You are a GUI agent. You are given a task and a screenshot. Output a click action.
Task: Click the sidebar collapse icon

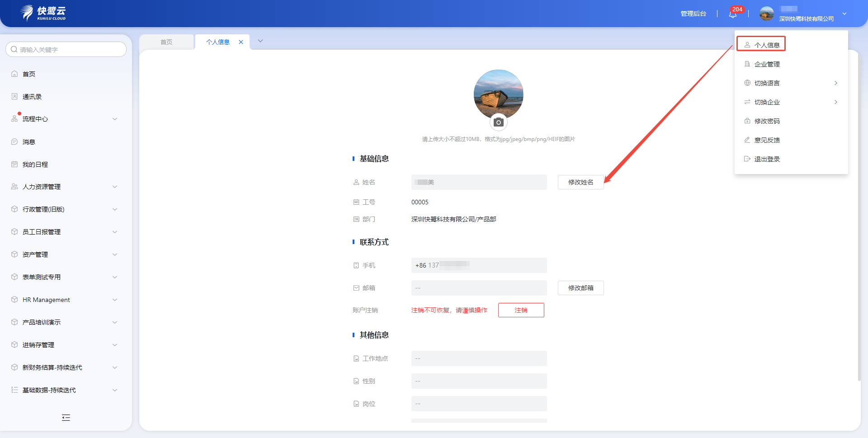[x=66, y=418]
